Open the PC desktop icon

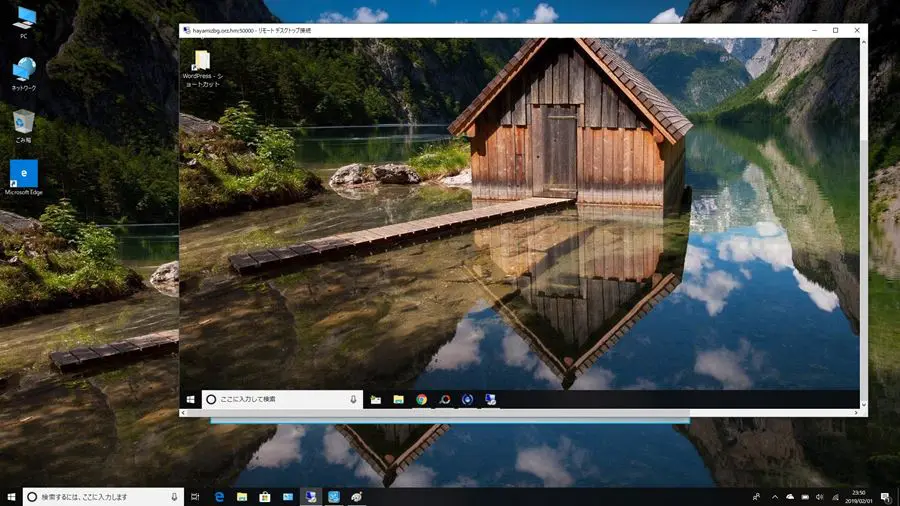(23, 18)
